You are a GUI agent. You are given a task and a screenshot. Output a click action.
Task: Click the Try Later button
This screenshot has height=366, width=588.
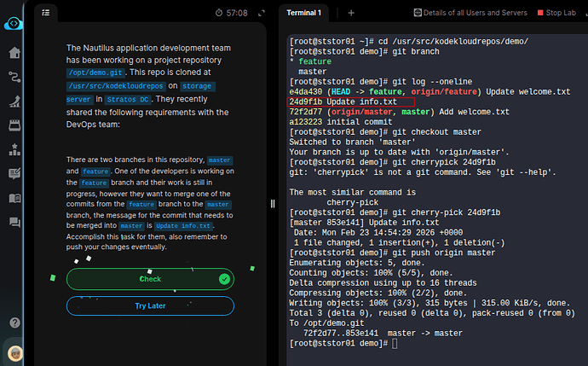point(150,305)
